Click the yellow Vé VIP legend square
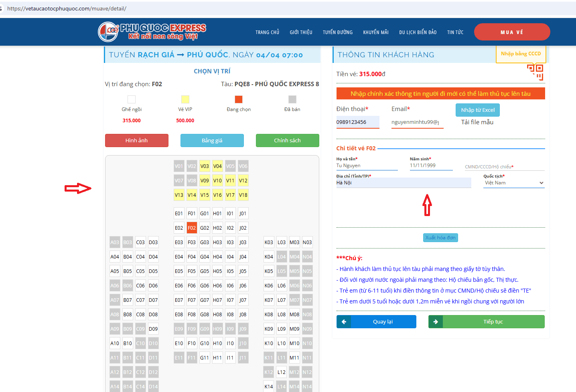The width and height of the screenshot is (576, 392). tap(185, 99)
